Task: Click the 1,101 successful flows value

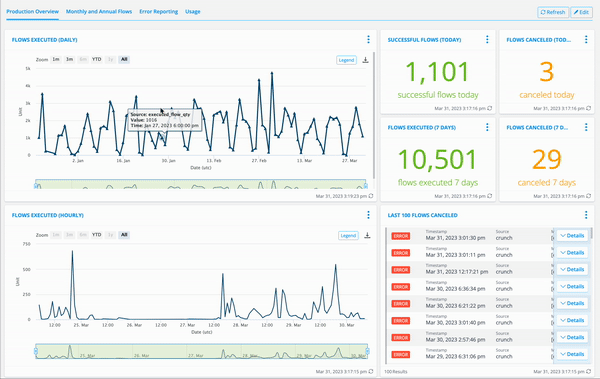Action: pyautogui.click(x=437, y=72)
